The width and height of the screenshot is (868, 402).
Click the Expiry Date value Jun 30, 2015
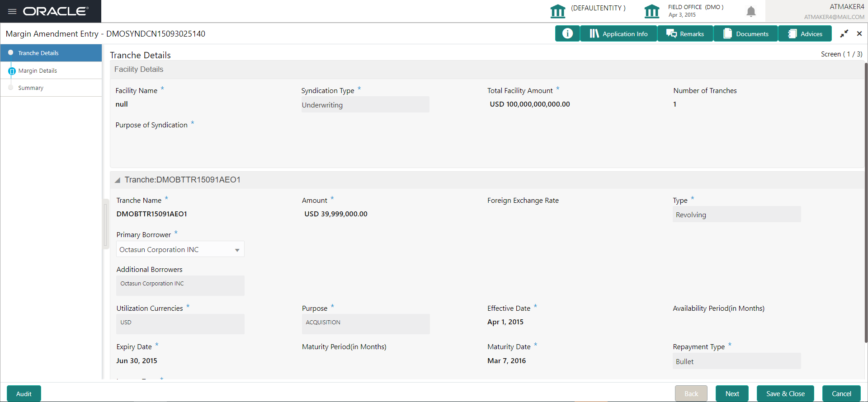tap(137, 361)
